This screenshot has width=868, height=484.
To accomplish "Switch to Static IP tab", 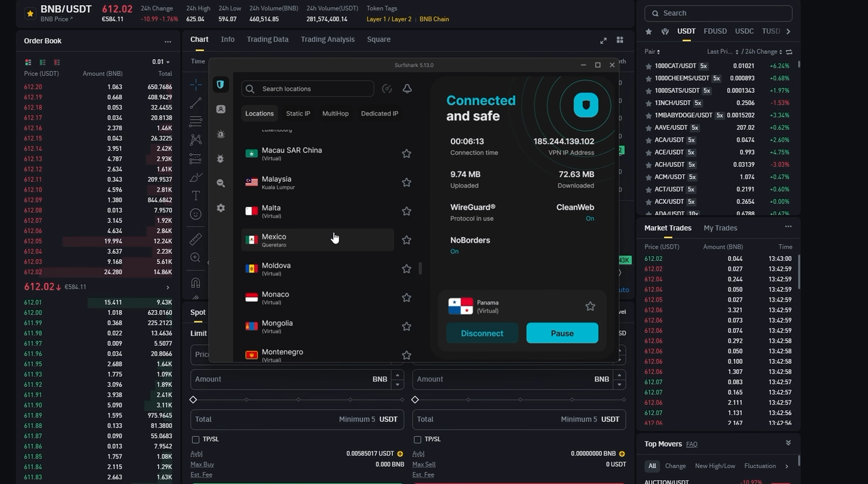I will point(298,114).
